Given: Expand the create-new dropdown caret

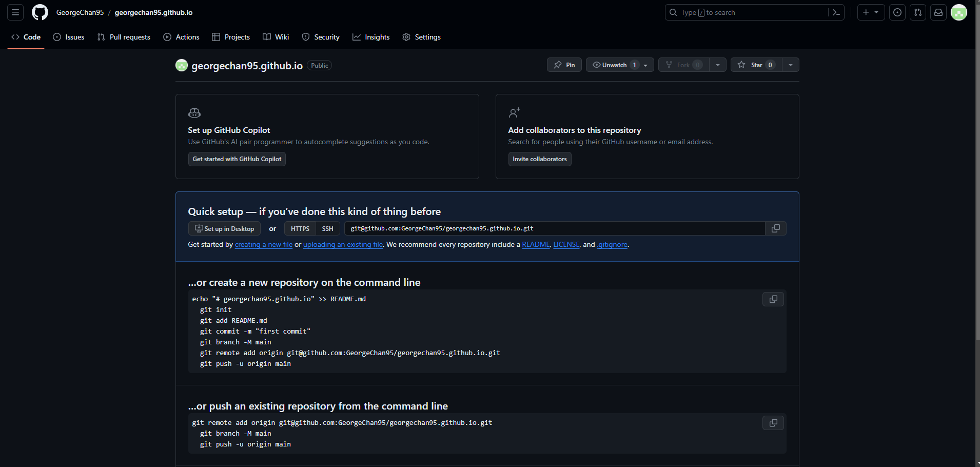Looking at the screenshot, I should (876, 12).
